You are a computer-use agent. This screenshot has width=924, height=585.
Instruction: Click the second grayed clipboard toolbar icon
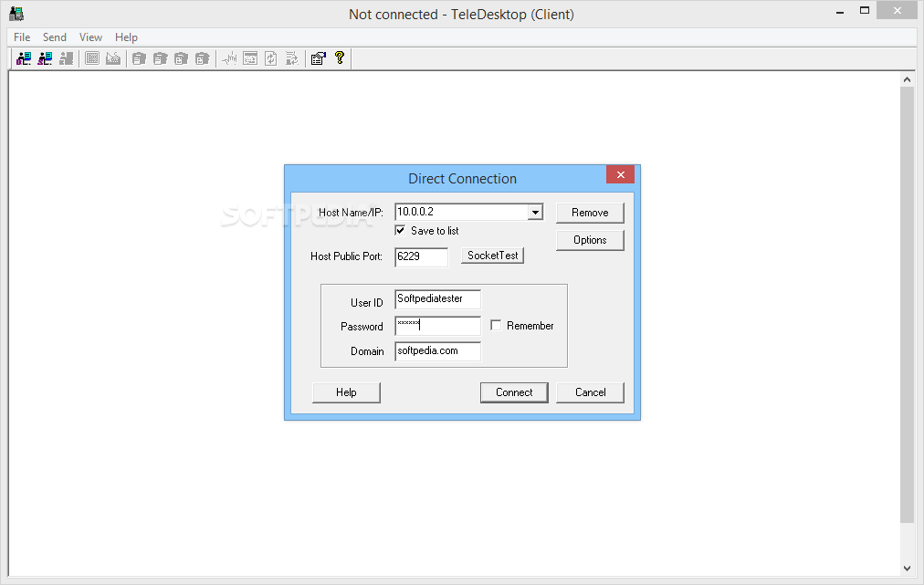point(161,58)
